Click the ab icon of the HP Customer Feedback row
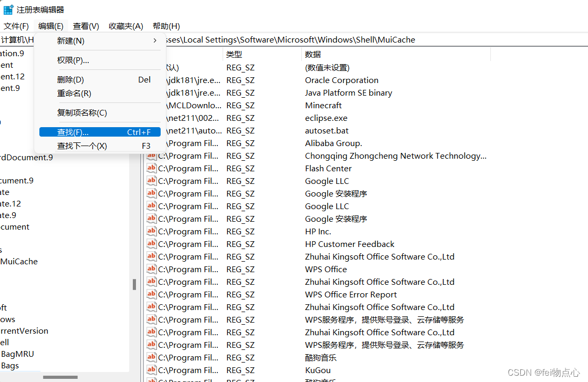Image resolution: width=588 pixels, height=382 pixels. click(152, 244)
